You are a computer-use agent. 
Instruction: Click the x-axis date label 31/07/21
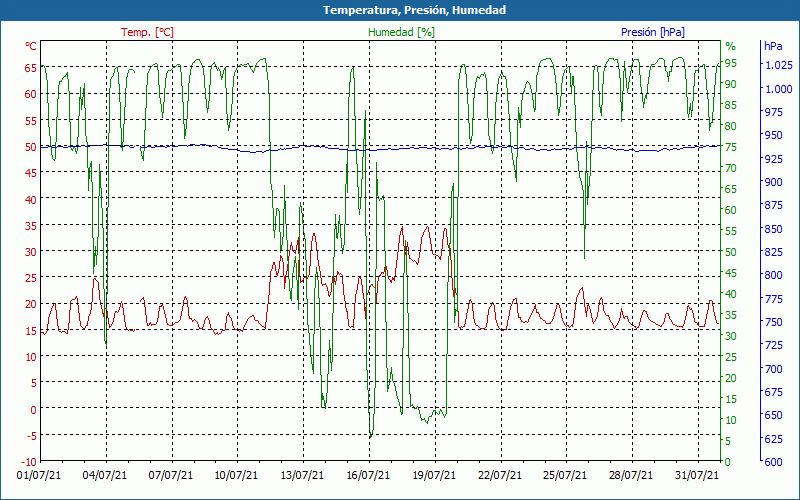[696, 476]
